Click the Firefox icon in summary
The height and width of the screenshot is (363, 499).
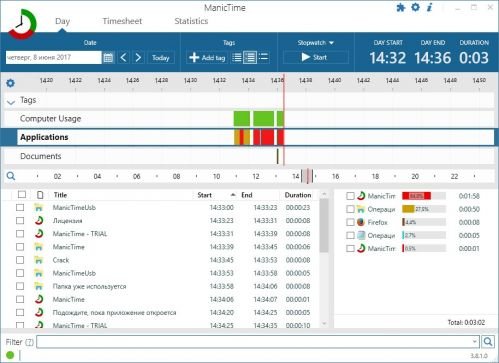[361, 222]
